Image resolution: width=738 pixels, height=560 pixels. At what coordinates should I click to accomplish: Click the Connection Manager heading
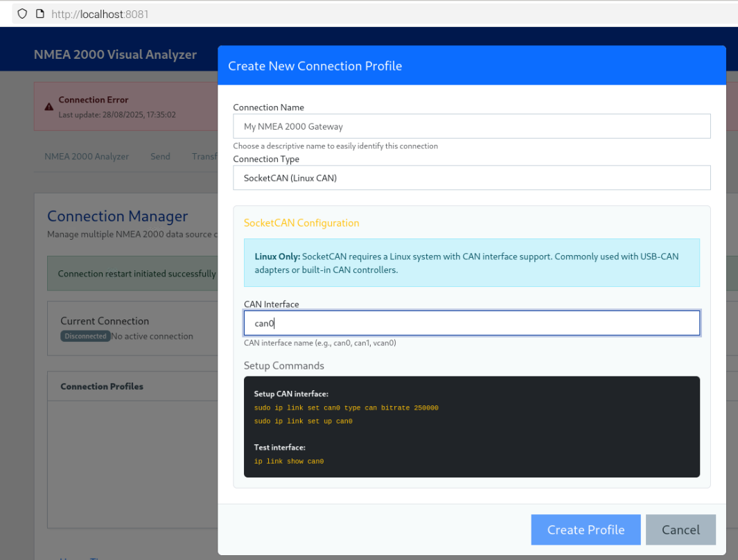click(117, 216)
